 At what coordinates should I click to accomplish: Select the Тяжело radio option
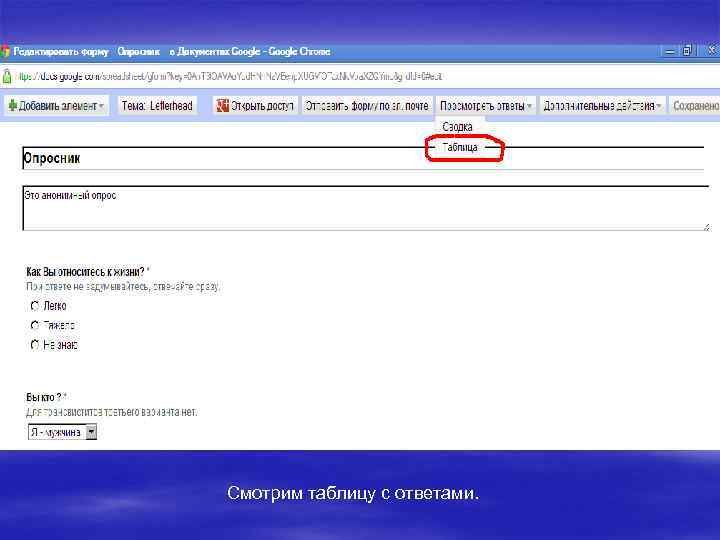point(35,326)
